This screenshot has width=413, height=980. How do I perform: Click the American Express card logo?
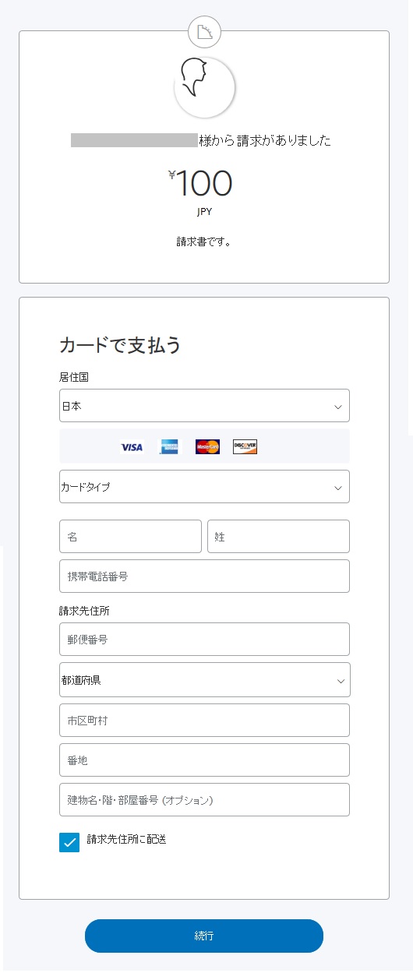169,446
